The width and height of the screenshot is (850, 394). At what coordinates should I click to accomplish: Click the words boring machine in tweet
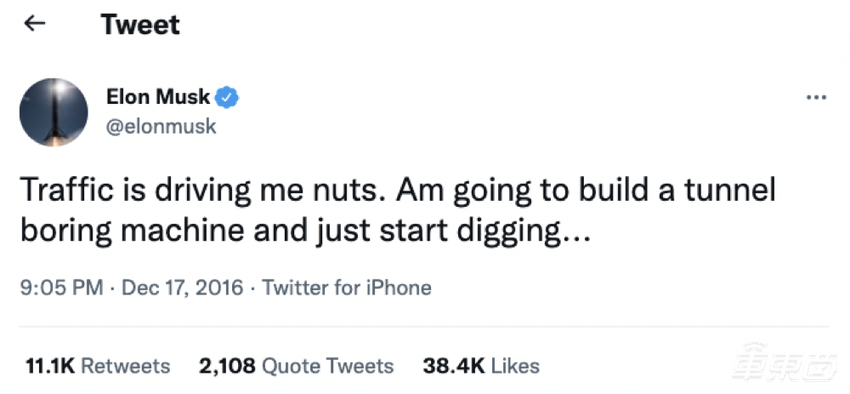[132, 231]
